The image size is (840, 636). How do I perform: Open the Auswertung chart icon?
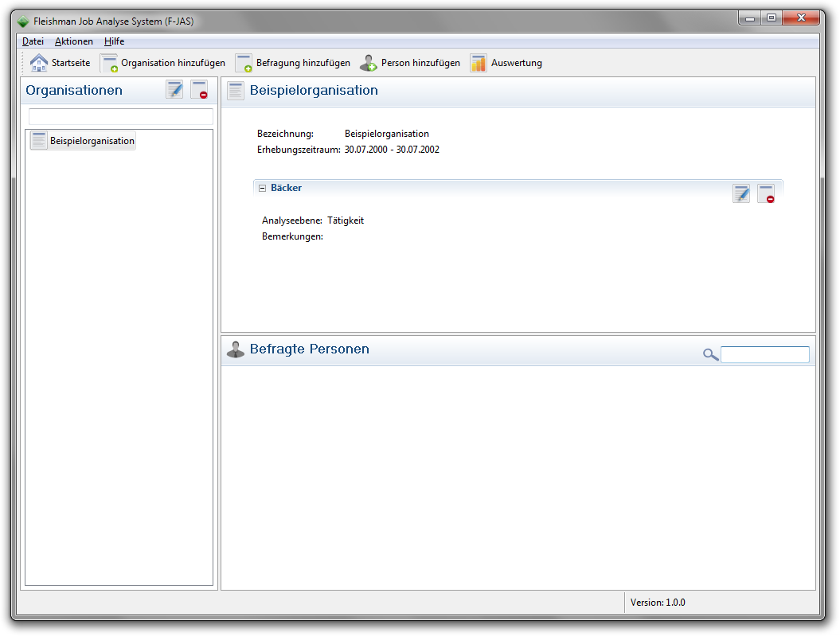479,63
